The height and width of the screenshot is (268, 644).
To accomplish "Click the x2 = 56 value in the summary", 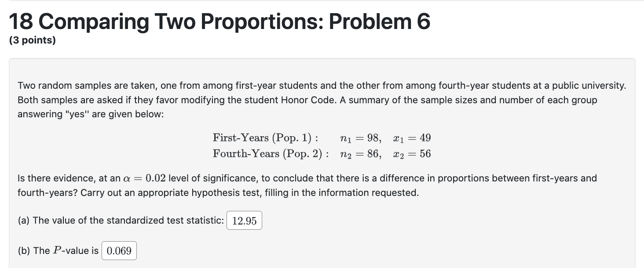I will click(x=412, y=154).
